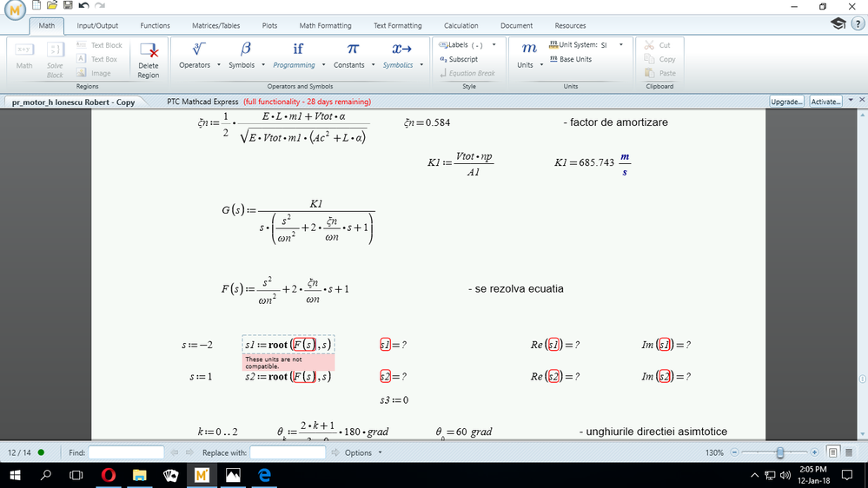This screenshot has width=868, height=488.
Task: Click the Constants pi icon
Action: point(353,49)
